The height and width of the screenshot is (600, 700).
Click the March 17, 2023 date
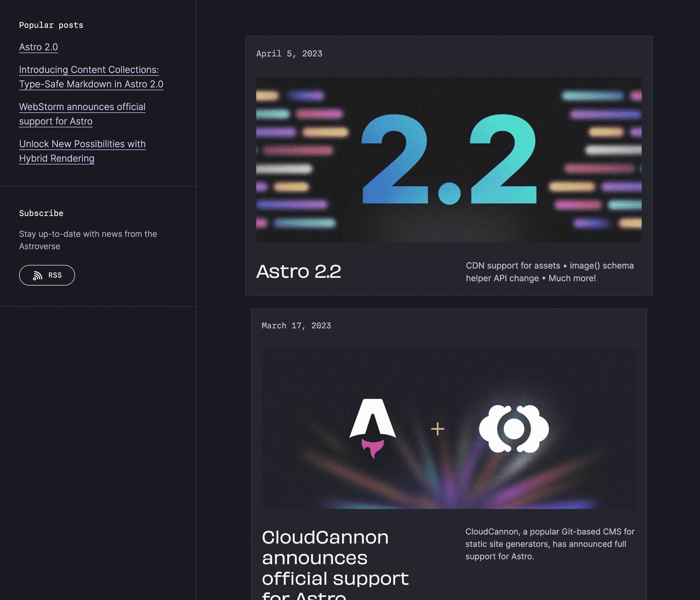(296, 326)
